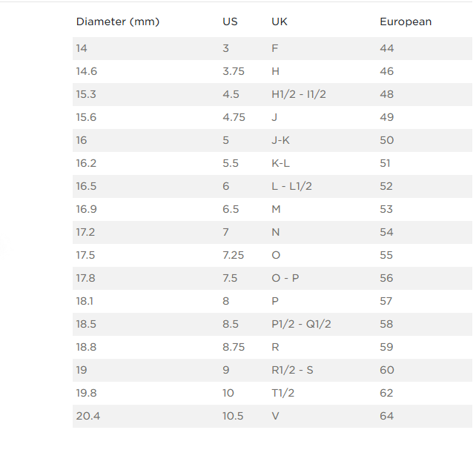Click the US column header
The width and height of the screenshot is (476, 450).
pos(230,21)
